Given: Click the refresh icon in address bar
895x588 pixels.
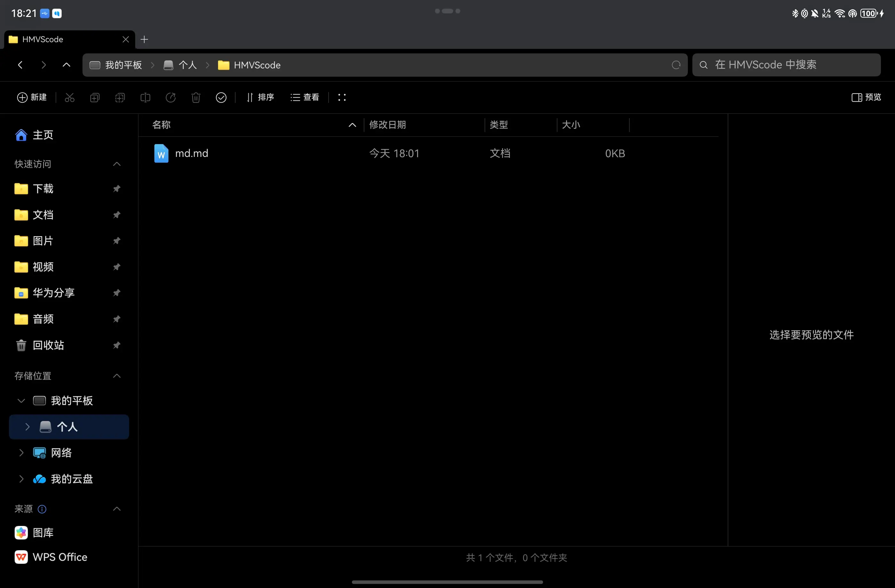Looking at the screenshot, I should coord(676,65).
